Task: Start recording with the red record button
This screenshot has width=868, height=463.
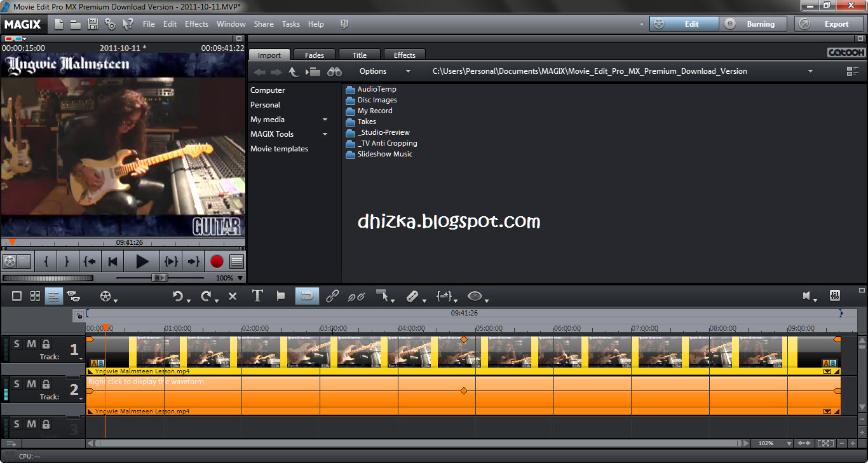Action: 217,261
